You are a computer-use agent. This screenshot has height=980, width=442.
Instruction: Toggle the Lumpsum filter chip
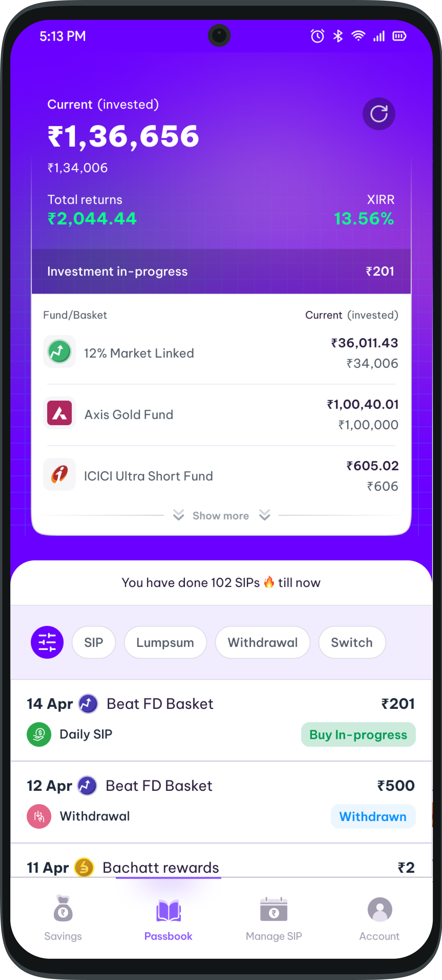[x=165, y=642]
